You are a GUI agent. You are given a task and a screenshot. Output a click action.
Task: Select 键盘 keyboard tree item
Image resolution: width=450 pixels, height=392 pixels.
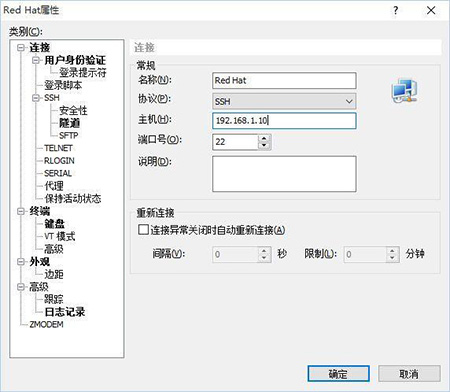point(54,224)
